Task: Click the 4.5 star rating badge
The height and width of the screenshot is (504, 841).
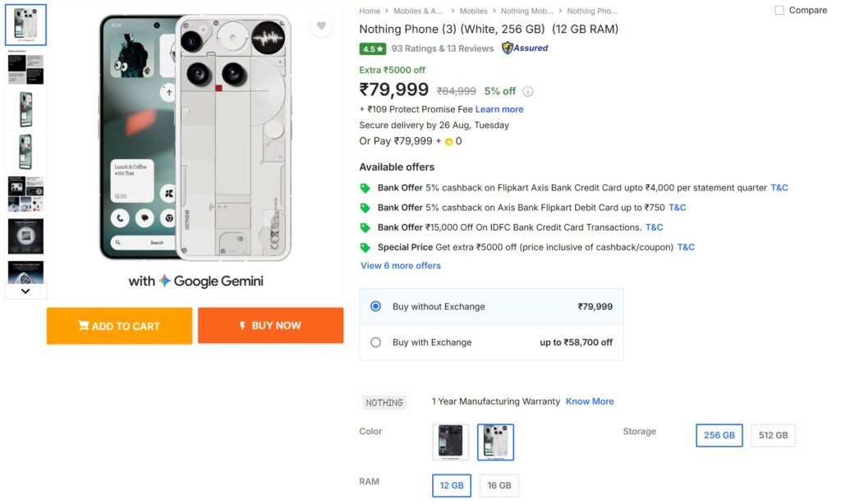Action: coord(372,48)
